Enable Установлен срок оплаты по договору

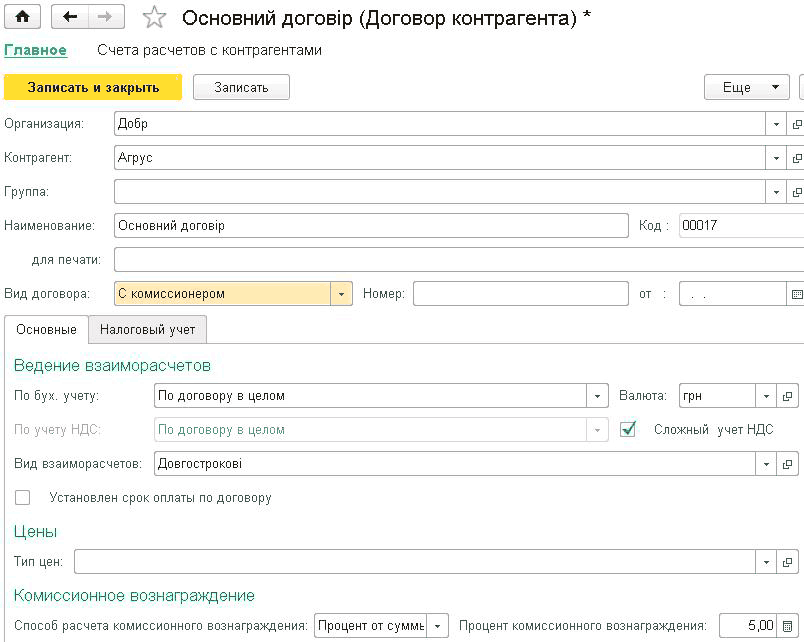pos(23,497)
